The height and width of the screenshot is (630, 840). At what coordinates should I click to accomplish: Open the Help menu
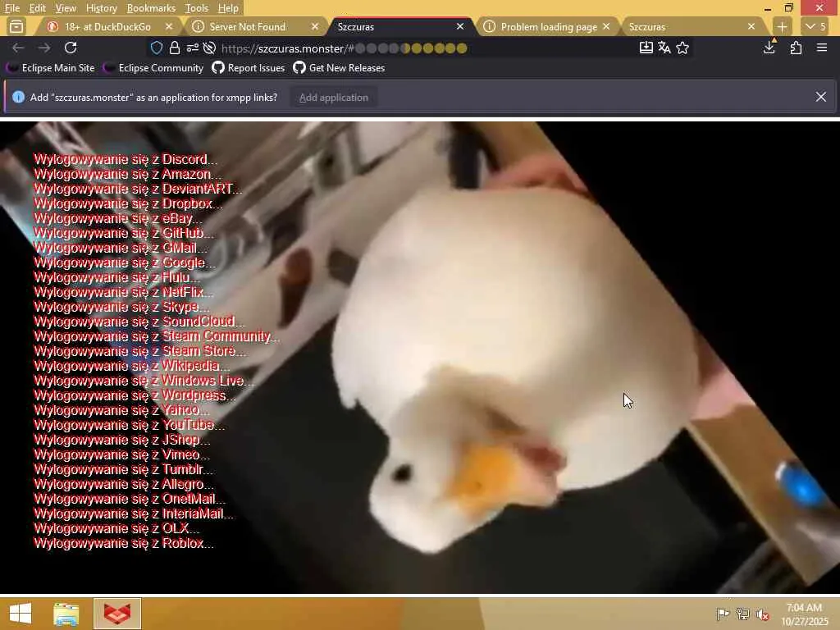(228, 8)
